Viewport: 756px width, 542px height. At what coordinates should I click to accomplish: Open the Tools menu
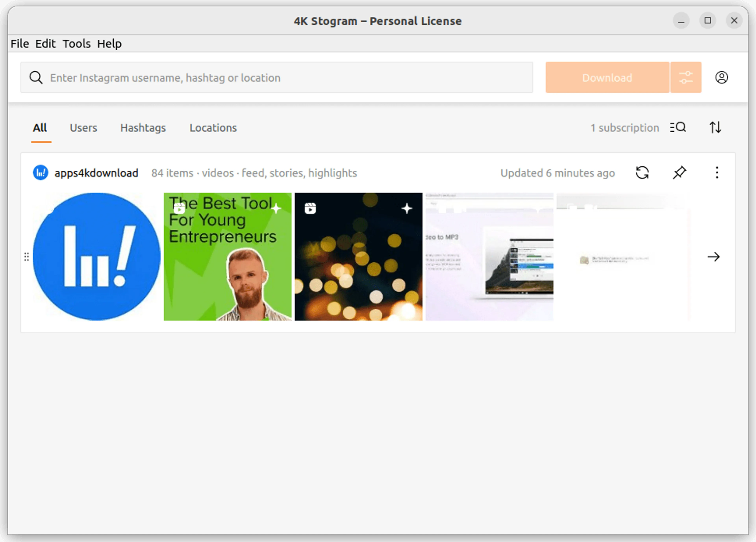[x=77, y=44]
